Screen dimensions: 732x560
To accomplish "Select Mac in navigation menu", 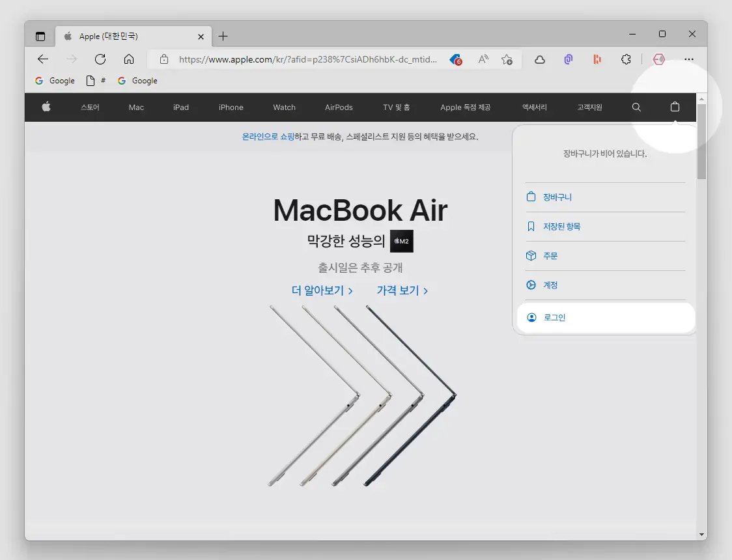I will (136, 107).
